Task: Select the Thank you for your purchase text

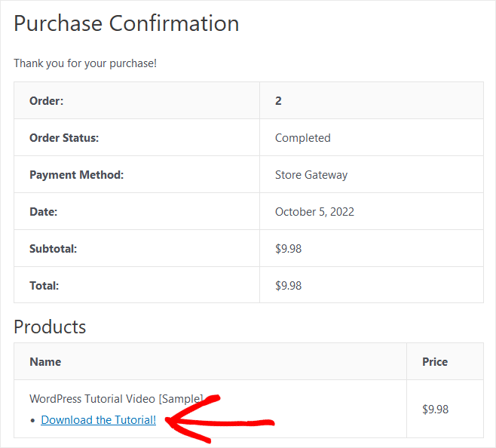Action: 85,63
